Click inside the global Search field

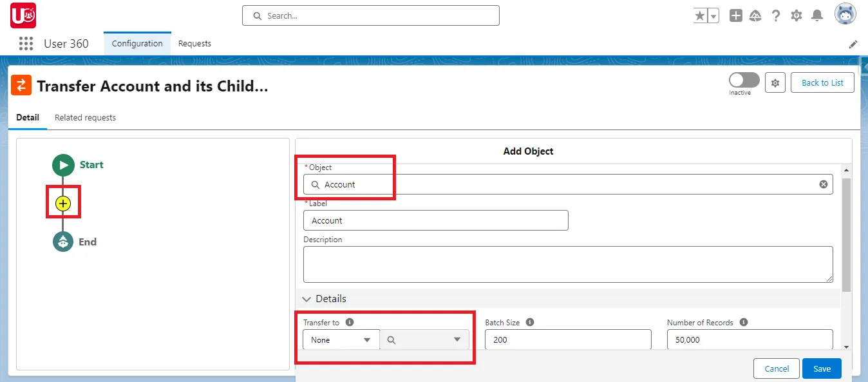370,15
